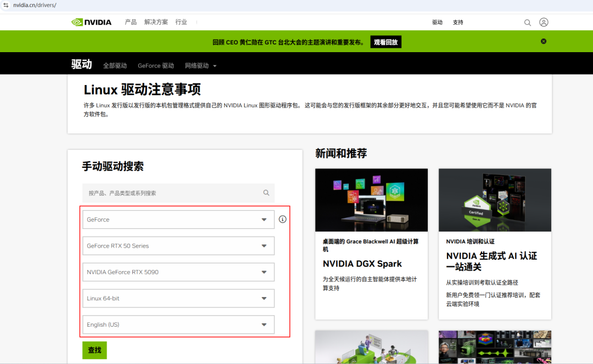Go to 驱动 in the top navigation
Image resolution: width=593 pixels, height=364 pixels.
click(x=437, y=23)
